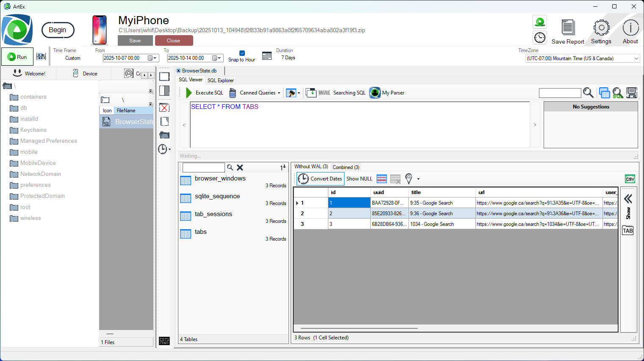This screenshot has width=644, height=361.
Task: Click the barcode icon beside Run
Action: point(41,57)
